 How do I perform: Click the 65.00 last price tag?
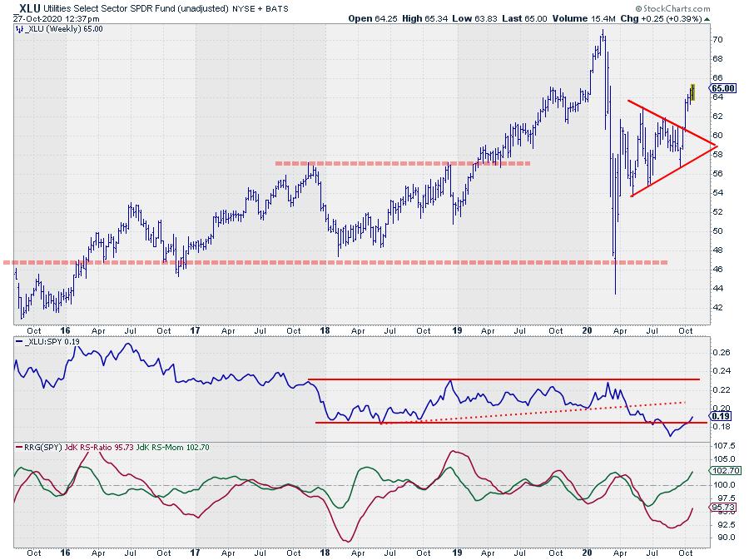[722, 88]
